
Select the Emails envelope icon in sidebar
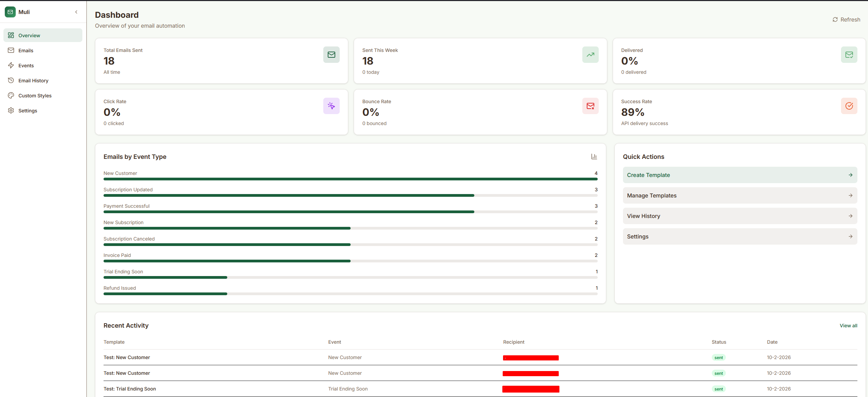pos(11,50)
